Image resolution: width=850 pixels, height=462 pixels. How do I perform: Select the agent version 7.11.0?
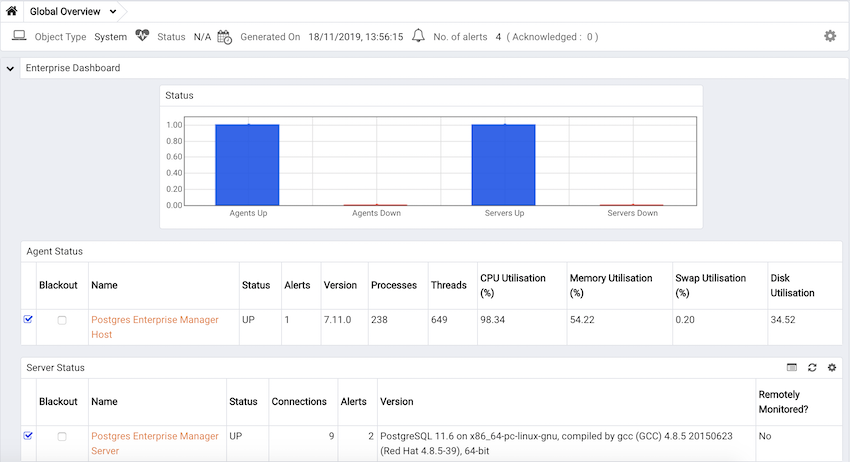tap(337, 320)
